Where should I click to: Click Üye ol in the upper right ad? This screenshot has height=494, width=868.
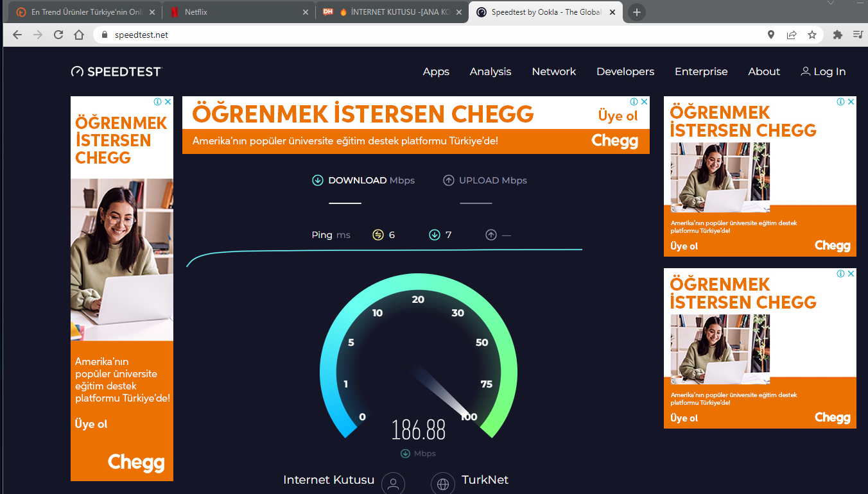pos(684,246)
